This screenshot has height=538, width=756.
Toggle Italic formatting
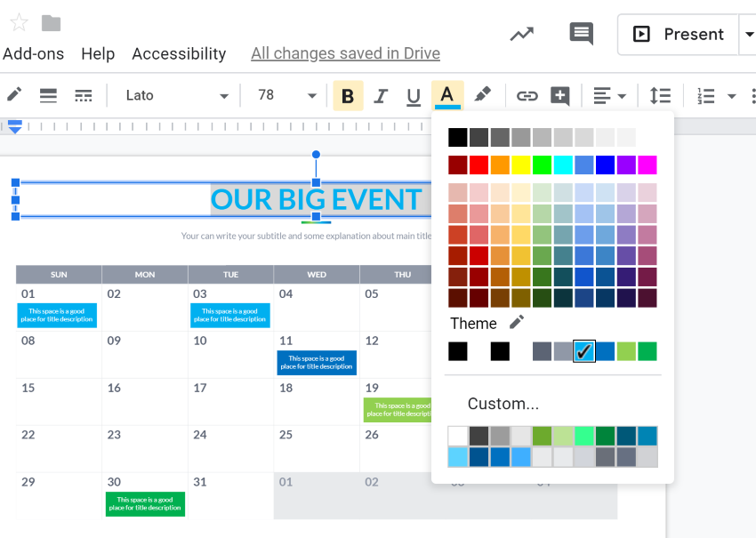tap(381, 96)
